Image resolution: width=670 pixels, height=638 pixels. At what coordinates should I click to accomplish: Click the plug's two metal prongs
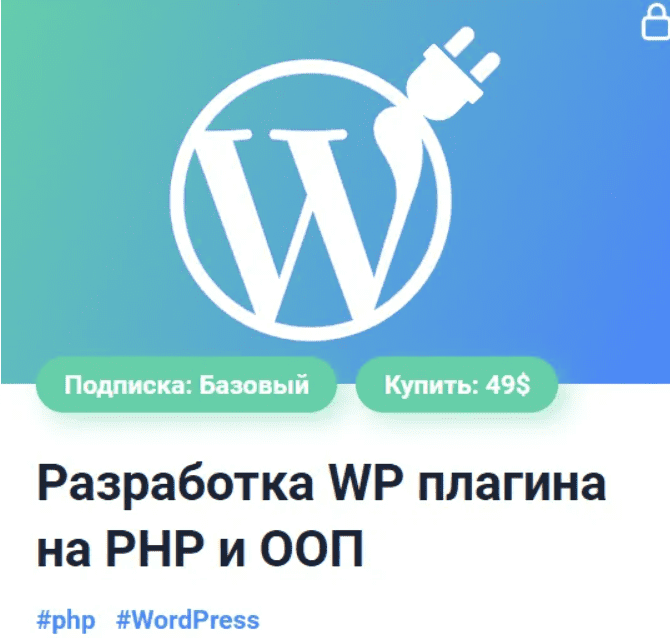pyautogui.click(x=473, y=53)
